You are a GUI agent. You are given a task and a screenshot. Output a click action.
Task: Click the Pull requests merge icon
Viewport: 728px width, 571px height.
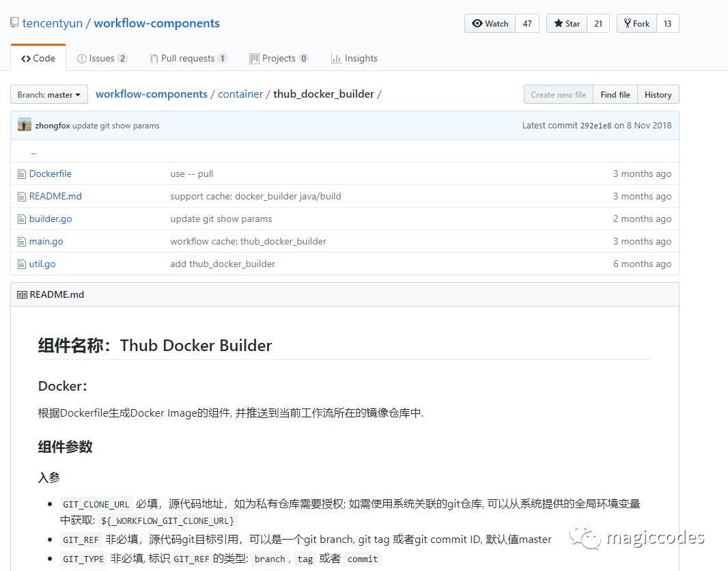(154, 59)
